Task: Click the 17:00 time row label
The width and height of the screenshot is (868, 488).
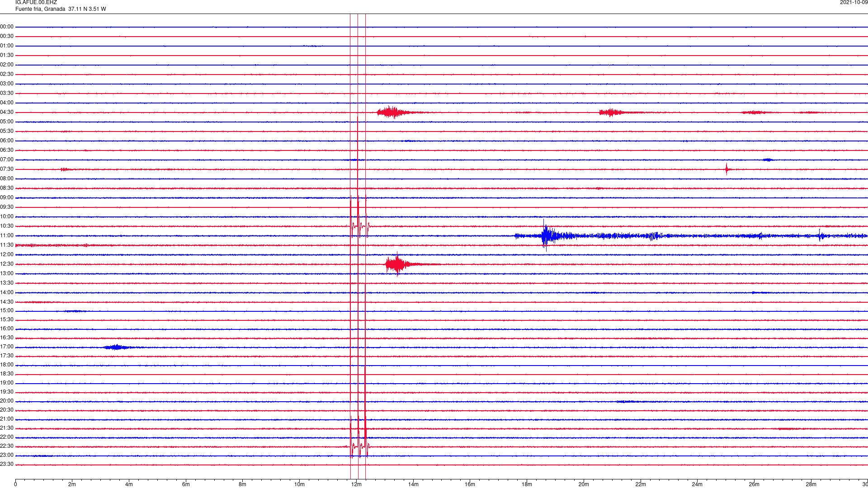Action: click(x=7, y=347)
